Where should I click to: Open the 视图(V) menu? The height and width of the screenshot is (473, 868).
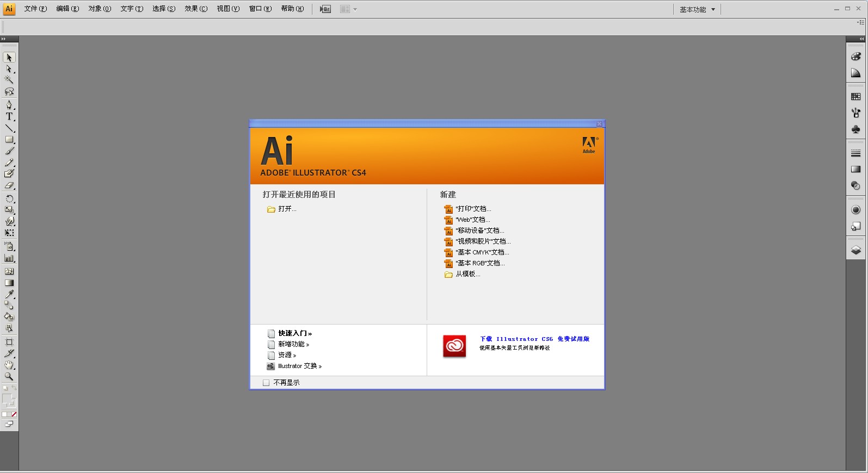(228, 9)
